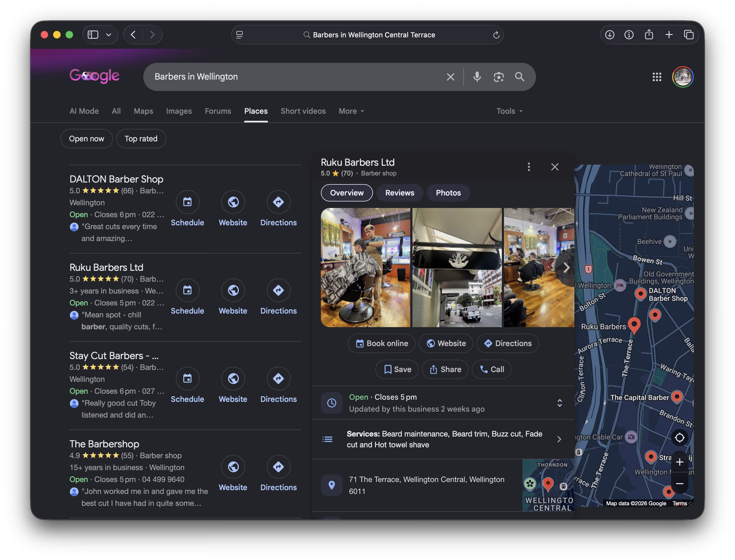Toggle the Safari sidebar button
The image size is (735, 560).
(x=93, y=35)
